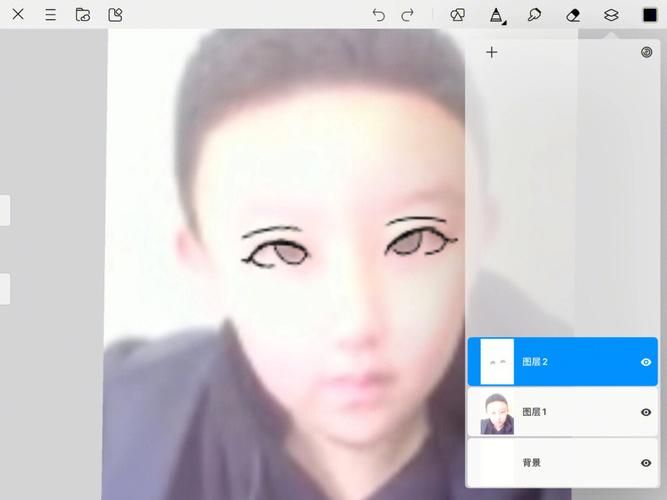Open the gallery folder icon

pyautogui.click(x=83, y=15)
